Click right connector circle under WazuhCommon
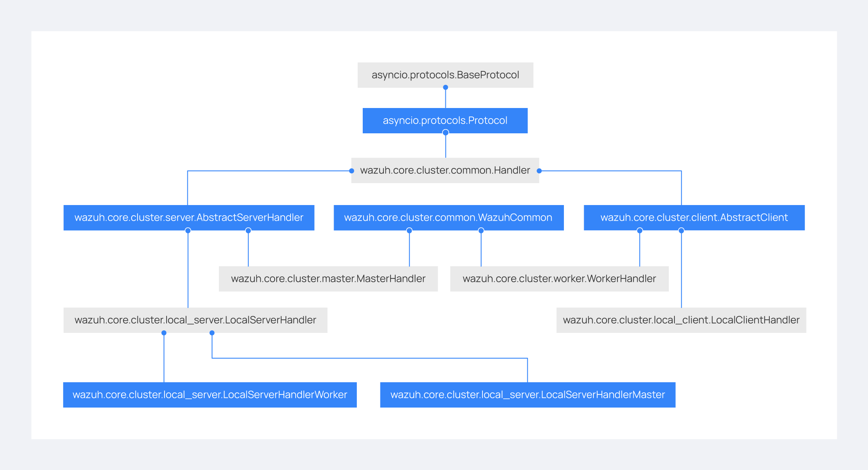Image resolution: width=868 pixels, height=470 pixels. click(481, 230)
